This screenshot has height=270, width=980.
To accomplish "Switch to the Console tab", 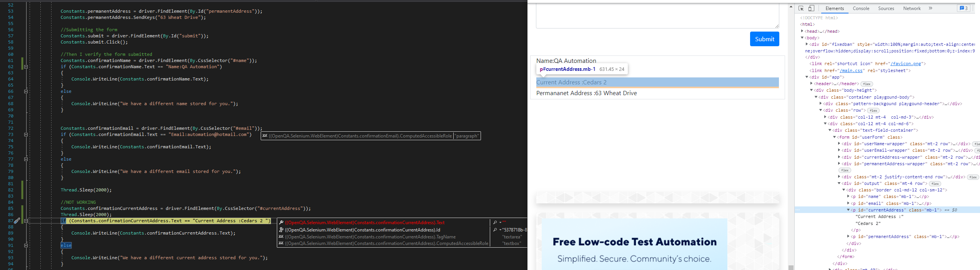I will pos(861,8).
